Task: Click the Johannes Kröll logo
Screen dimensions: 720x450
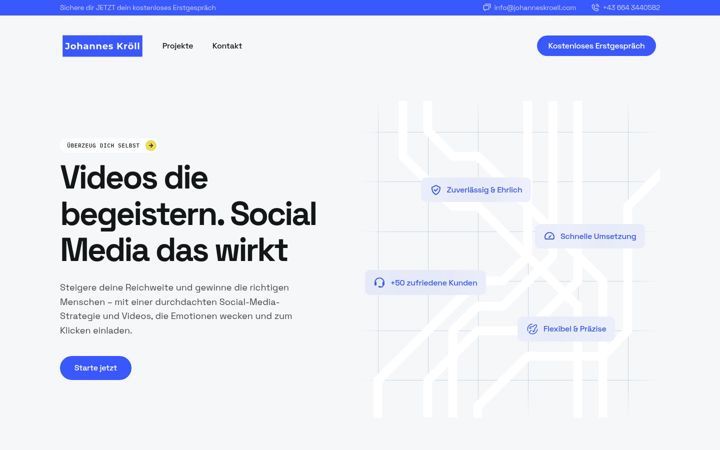Action: click(102, 46)
